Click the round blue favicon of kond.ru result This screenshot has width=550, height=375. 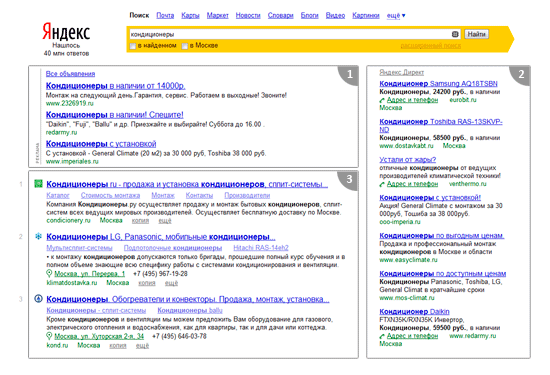click(x=38, y=299)
